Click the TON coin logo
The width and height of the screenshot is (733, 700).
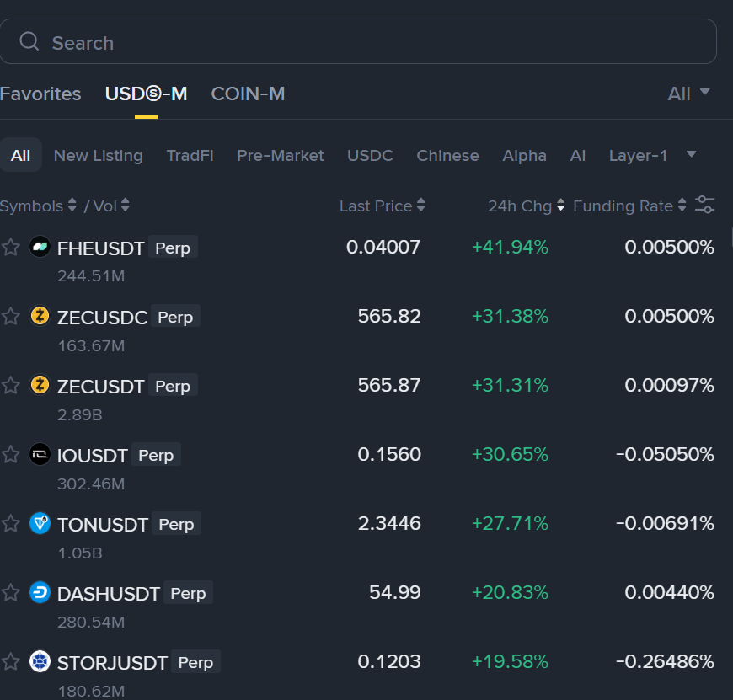[40, 523]
